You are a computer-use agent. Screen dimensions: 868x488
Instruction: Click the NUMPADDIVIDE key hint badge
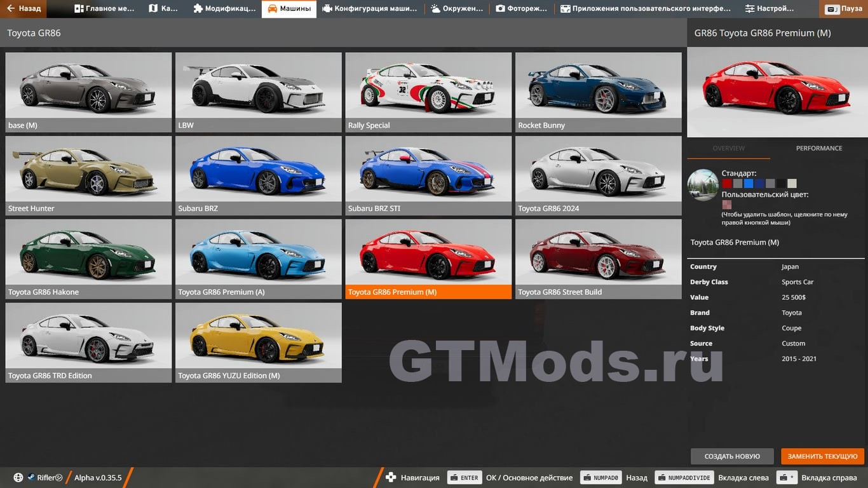click(x=684, y=477)
